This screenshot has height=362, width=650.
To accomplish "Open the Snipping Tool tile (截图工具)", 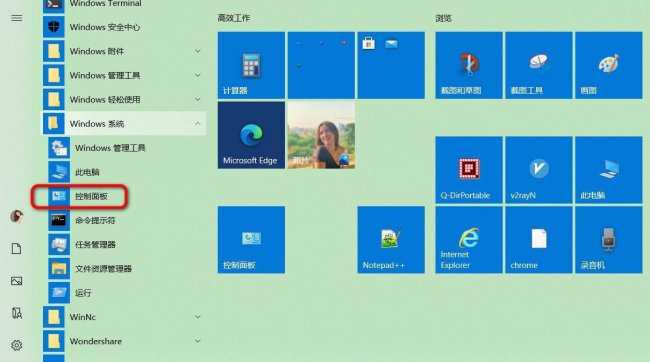I will click(539, 65).
